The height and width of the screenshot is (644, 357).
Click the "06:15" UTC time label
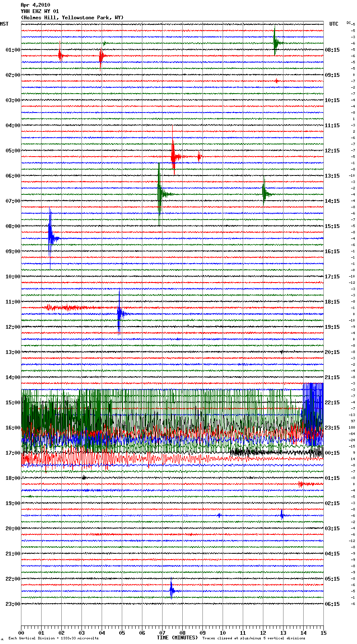coord(332,604)
